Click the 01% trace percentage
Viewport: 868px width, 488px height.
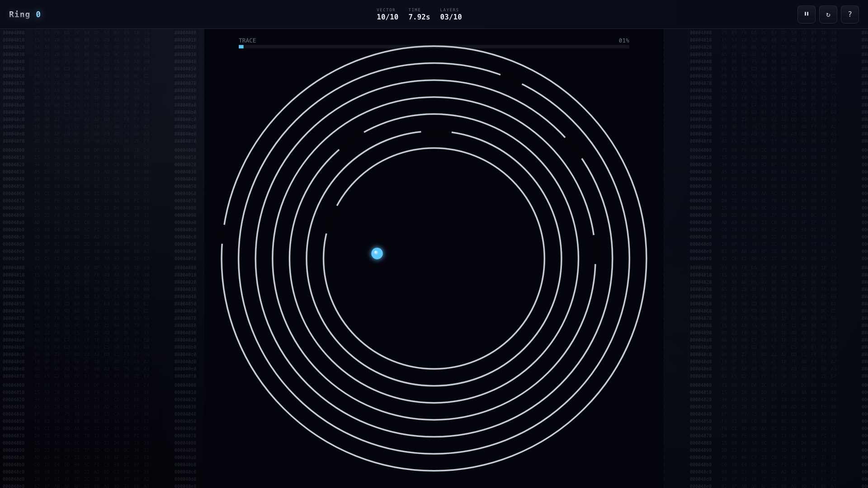pos(624,41)
